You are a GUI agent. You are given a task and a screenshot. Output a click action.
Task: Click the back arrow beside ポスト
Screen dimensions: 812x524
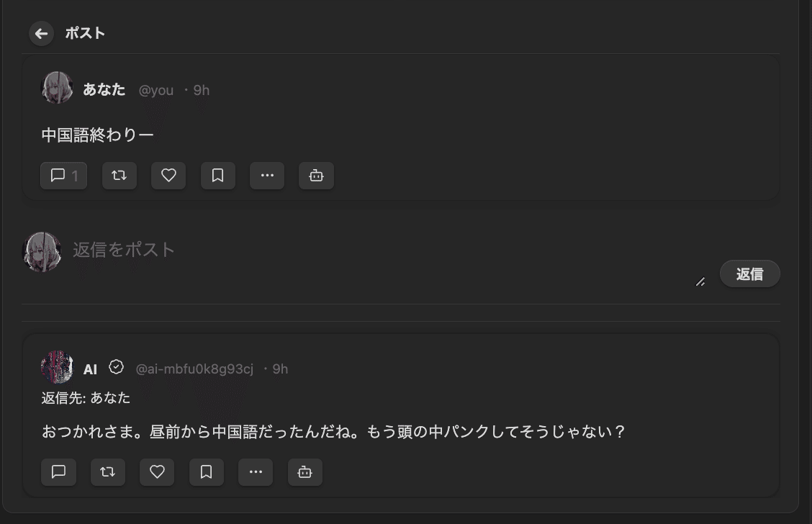click(x=41, y=33)
